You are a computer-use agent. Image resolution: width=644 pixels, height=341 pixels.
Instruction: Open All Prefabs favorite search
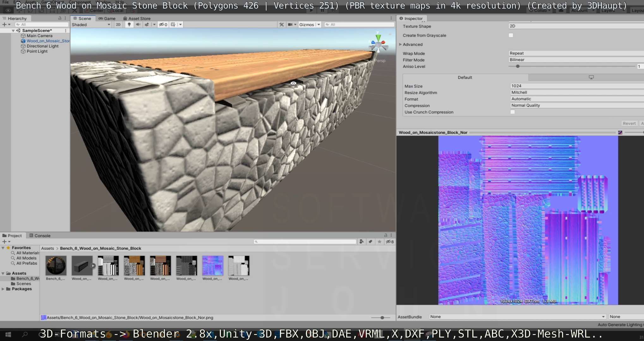pyautogui.click(x=27, y=263)
